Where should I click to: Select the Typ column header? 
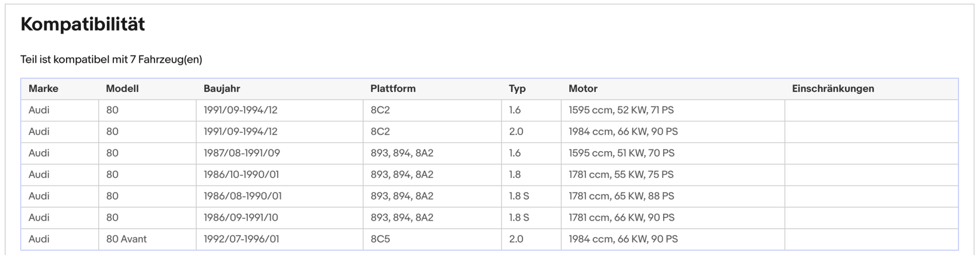coord(517,89)
